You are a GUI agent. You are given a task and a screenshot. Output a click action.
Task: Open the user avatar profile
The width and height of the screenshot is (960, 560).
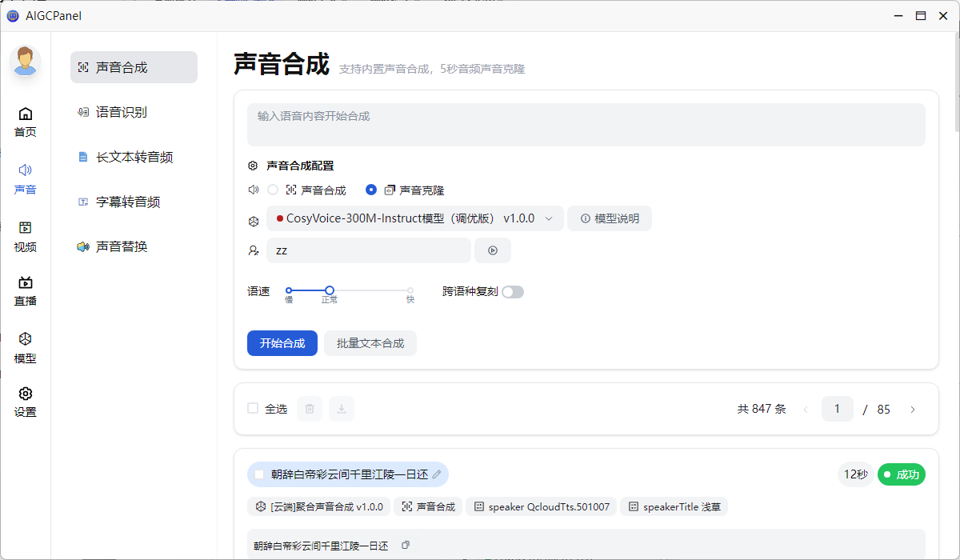(x=26, y=62)
